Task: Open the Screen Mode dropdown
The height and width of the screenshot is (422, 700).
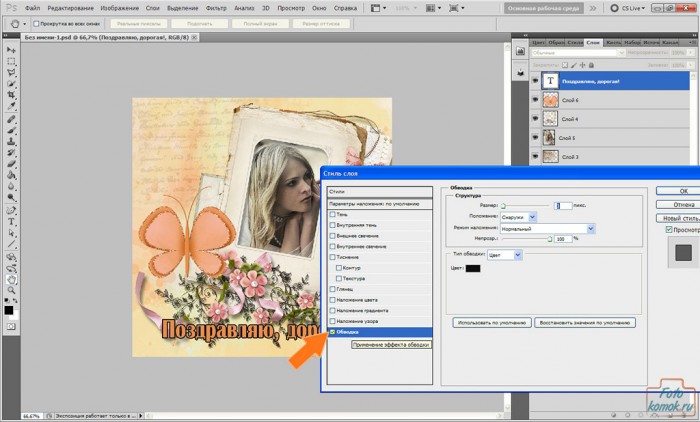Action: point(456,8)
